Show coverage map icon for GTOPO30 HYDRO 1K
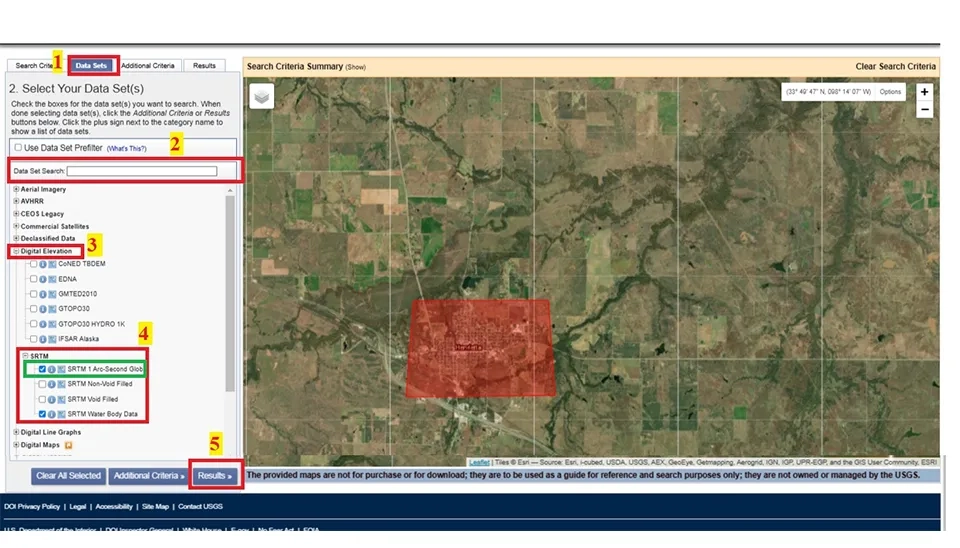 click(x=53, y=325)
